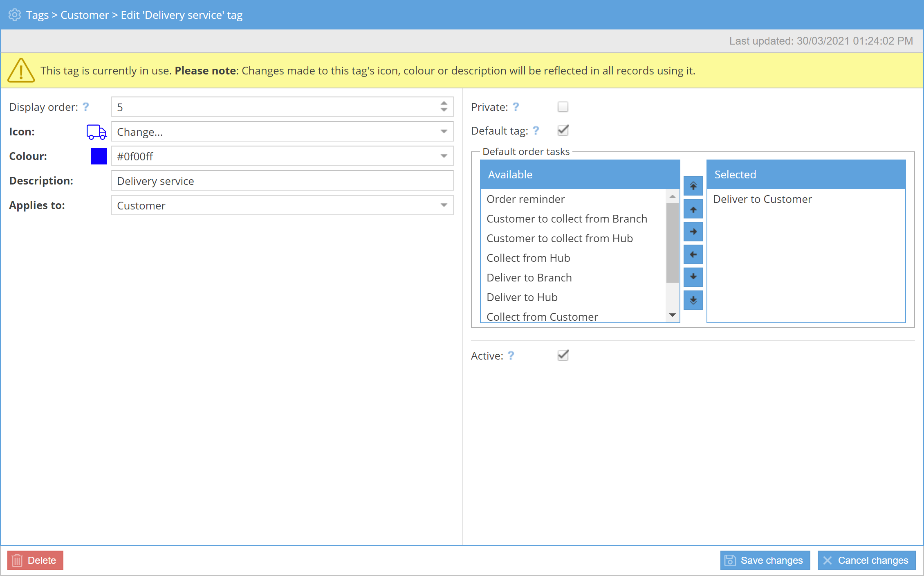Click the Display order help question mark
This screenshot has height=576, width=924.
86,107
